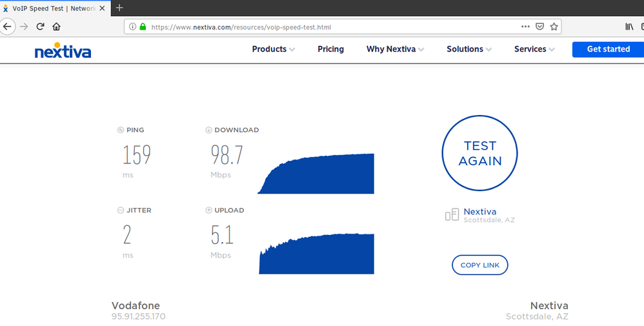Viewport: 644px width, 326px height.
Task: Click the browser forward arrow
Action: coord(25,26)
